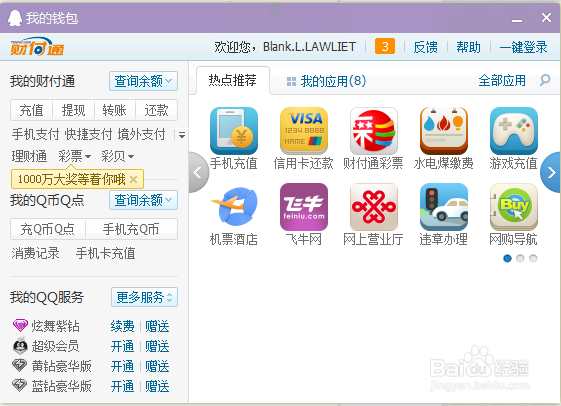Click 赠送 for 黄钻豪华版
The height and width of the screenshot is (406, 561).
point(157,366)
